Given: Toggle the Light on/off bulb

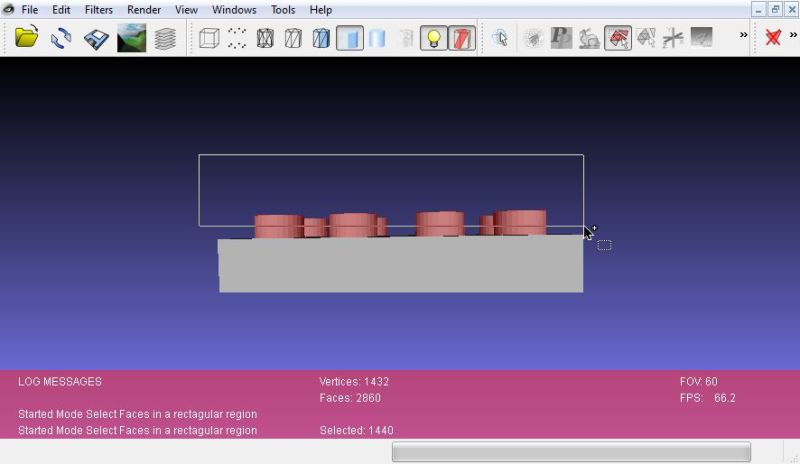Looking at the screenshot, I should point(433,38).
